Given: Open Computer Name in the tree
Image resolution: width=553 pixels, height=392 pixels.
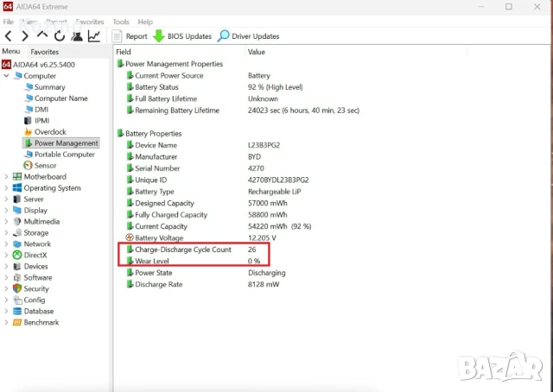Looking at the screenshot, I should (x=56, y=98).
